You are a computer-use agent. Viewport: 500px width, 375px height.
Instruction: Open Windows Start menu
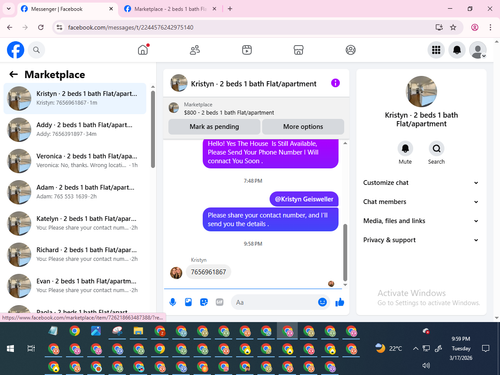10,349
